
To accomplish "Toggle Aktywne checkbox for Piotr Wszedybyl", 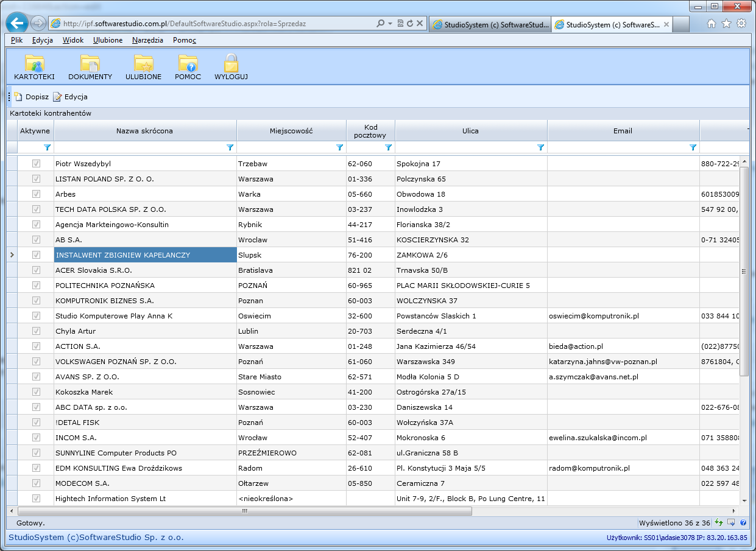I will (37, 163).
